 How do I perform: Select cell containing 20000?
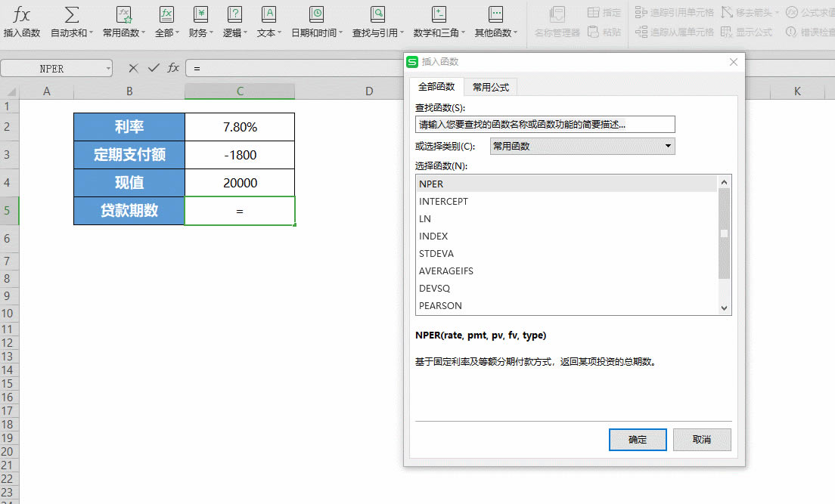pos(240,183)
